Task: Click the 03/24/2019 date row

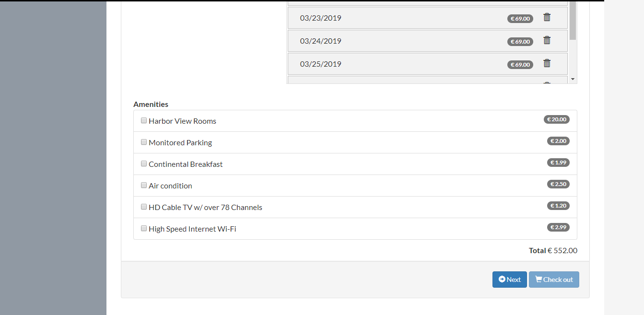Action: click(x=428, y=41)
